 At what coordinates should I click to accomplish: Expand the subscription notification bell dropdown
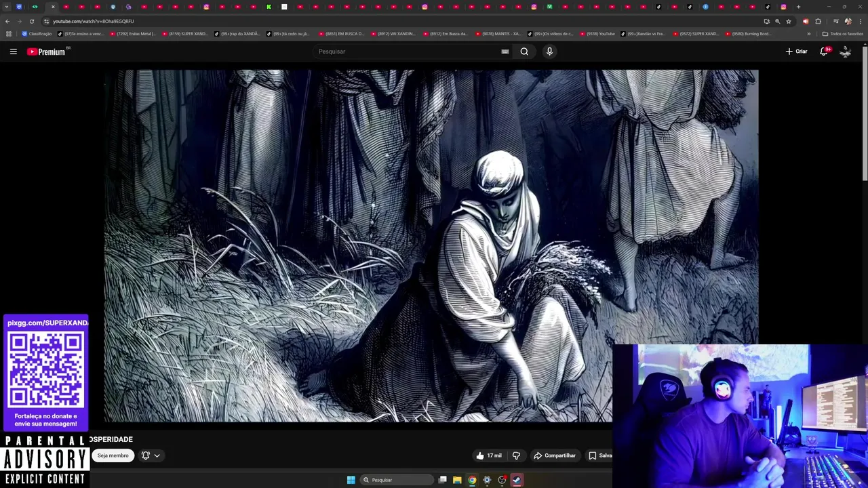pos(151,455)
